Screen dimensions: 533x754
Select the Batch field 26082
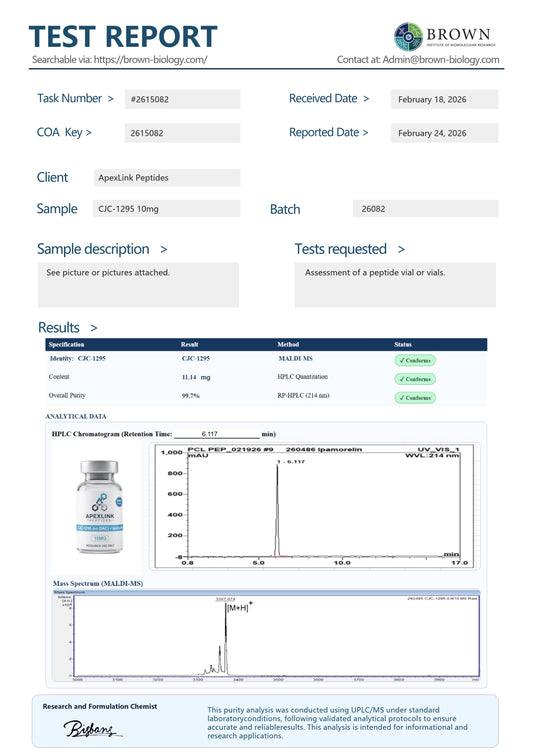pyautogui.click(x=425, y=209)
